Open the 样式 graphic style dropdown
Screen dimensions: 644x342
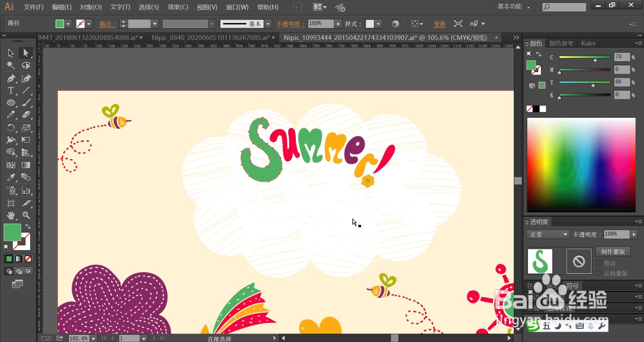pos(378,24)
